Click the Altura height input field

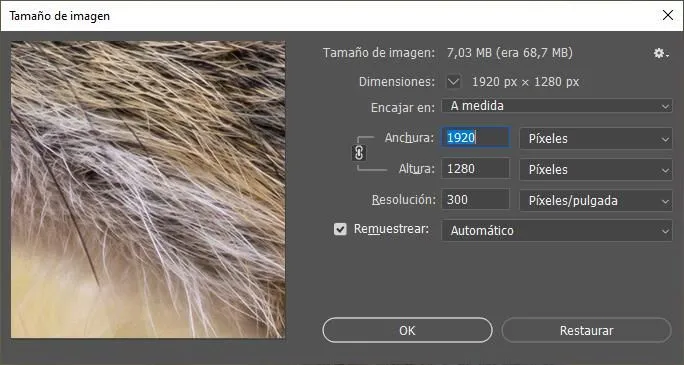point(475,168)
